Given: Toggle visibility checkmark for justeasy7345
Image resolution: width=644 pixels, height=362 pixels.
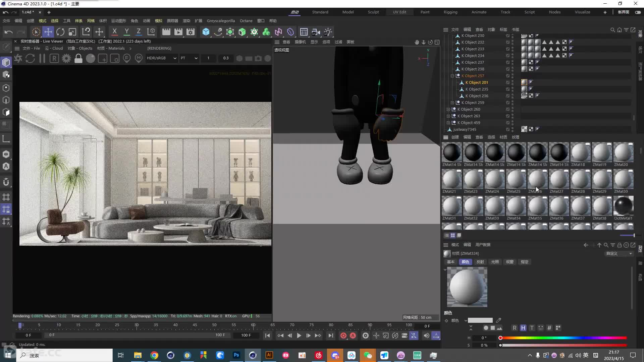Looking at the screenshot, I should point(508,129).
